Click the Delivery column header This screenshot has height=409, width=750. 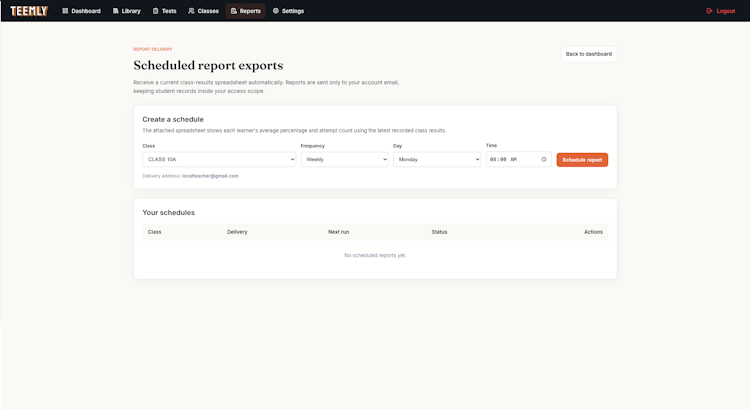[x=237, y=232]
